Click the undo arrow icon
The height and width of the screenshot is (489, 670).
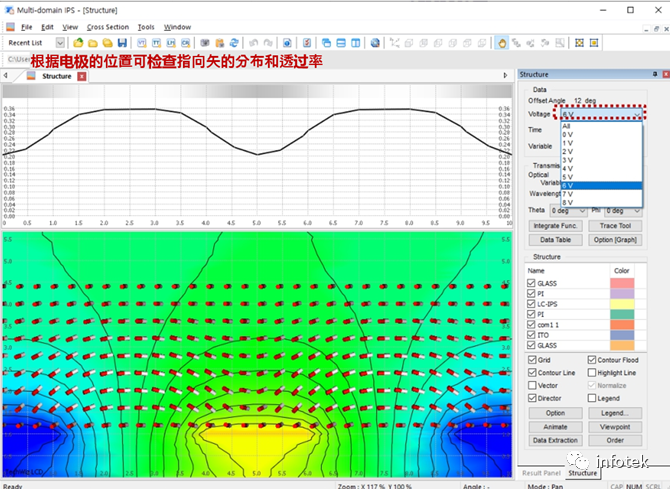tap(253, 43)
